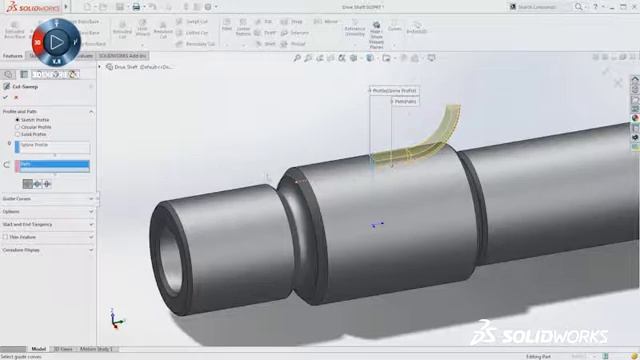Click the Rebuild traffic-light icon

(x=186, y=7)
